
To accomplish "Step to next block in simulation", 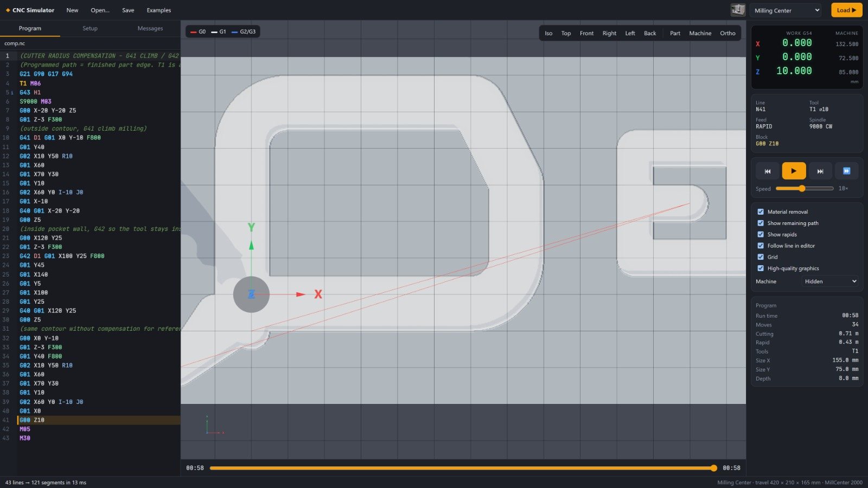I will click(x=820, y=171).
